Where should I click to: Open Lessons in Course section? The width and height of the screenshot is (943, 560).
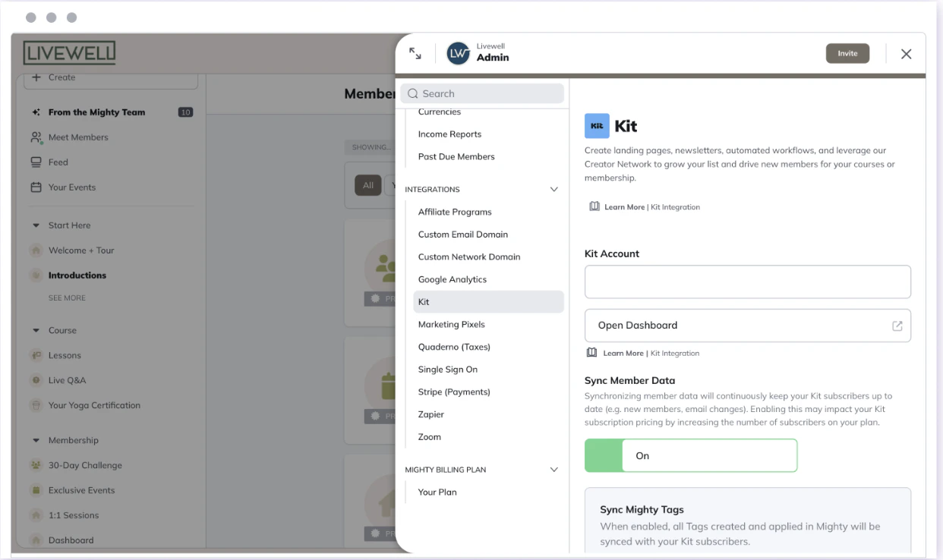pos(65,355)
